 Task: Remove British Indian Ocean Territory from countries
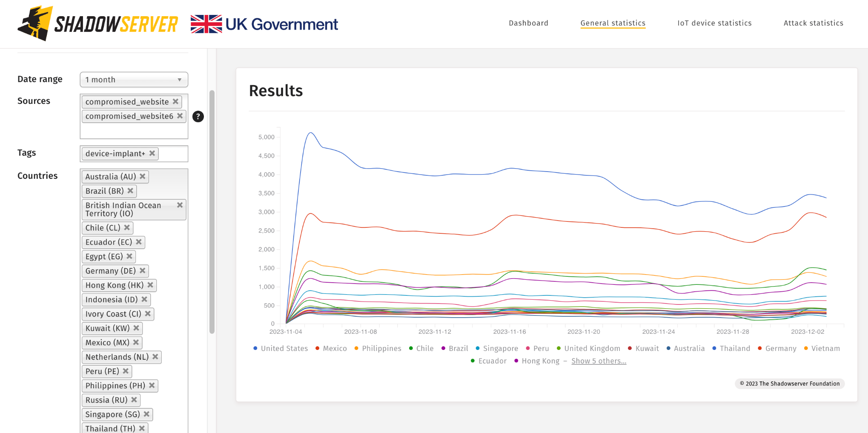click(180, 205)
